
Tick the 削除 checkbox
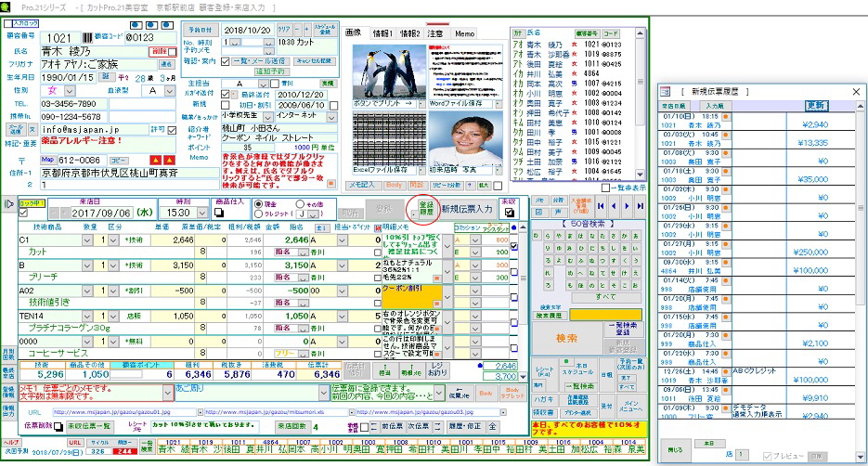172,51
